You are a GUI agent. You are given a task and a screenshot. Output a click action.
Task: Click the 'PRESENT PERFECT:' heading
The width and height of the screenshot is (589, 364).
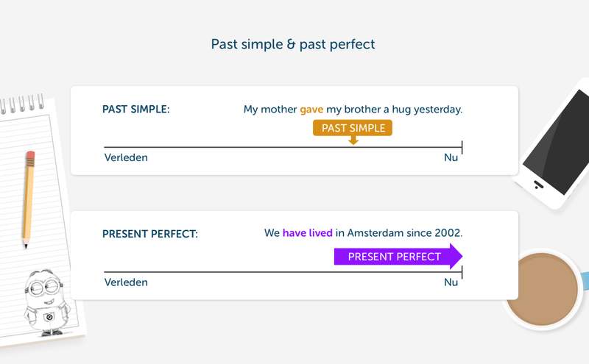[x=150, y=234]
